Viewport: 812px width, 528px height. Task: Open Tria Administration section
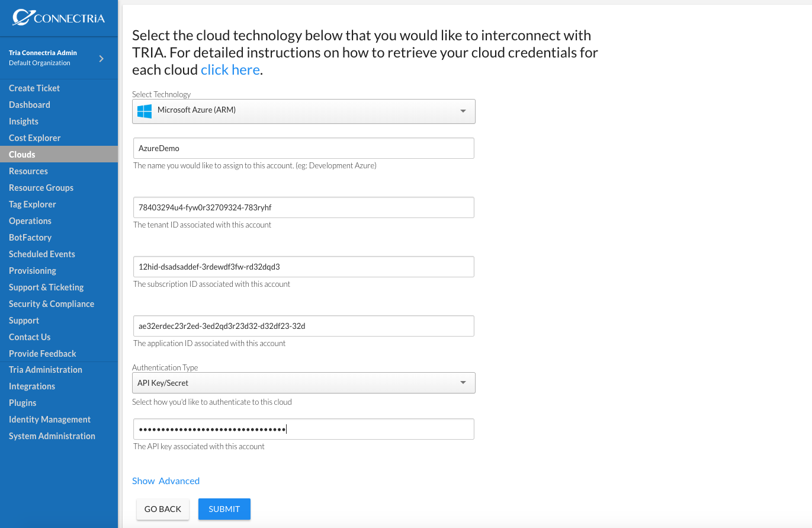coord(46,370)
